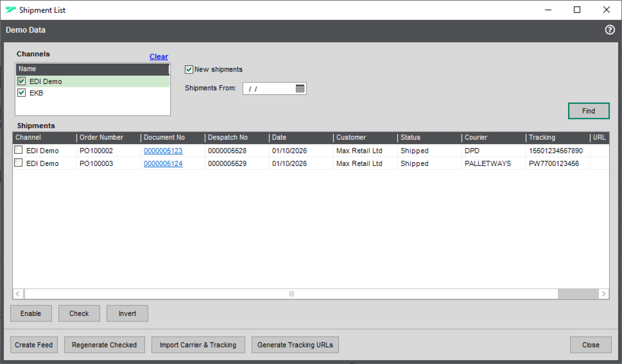Screen dimensions: 622x364
Task: Click Regenerate Checked button
Action: (x=104, y=345)
